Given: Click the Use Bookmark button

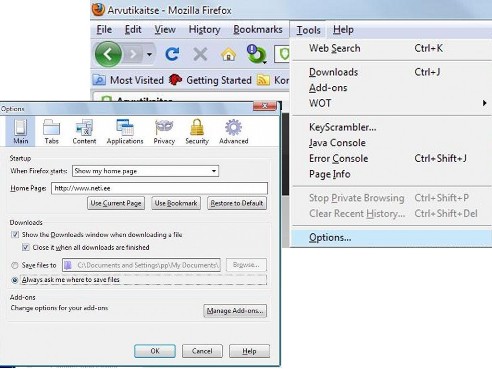Looking at the screenshot, I should (x=176, y=203).
